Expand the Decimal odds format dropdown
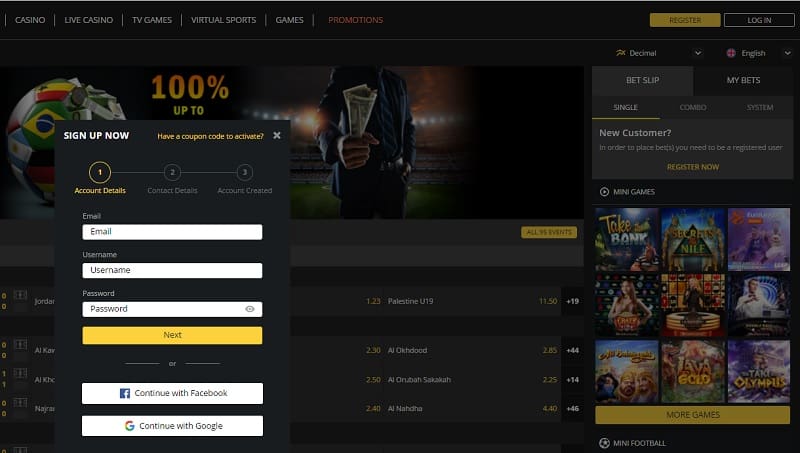Viewport: 800px width, 453px height. (x=698, y=53)
